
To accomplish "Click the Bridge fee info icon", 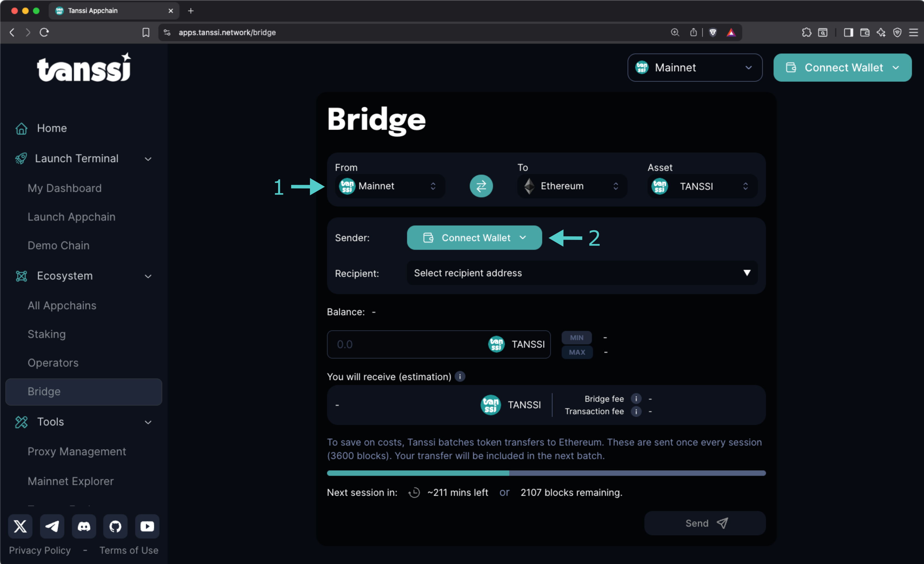I will click(x=636, y=398).
